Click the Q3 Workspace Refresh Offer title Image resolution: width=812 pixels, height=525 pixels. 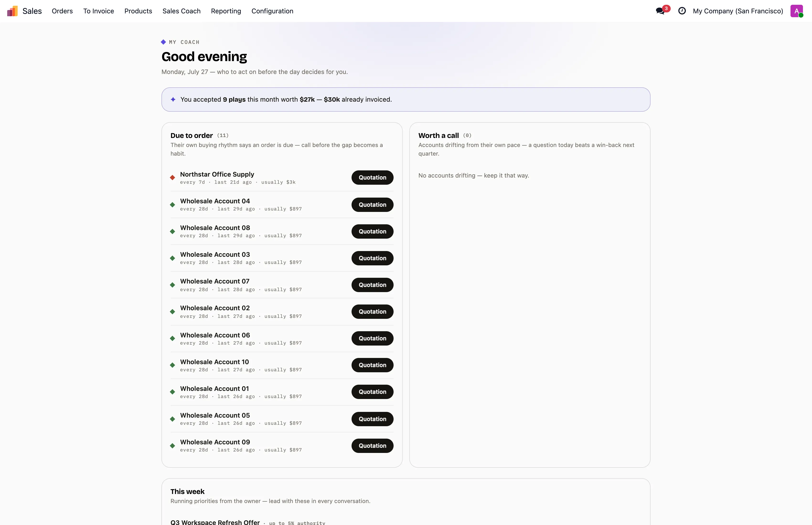click(x=215, y=522)
